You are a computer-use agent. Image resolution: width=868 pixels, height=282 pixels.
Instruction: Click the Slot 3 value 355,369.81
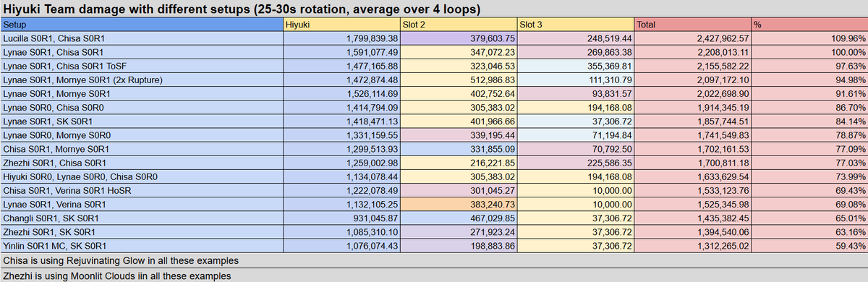coord(576,66)
